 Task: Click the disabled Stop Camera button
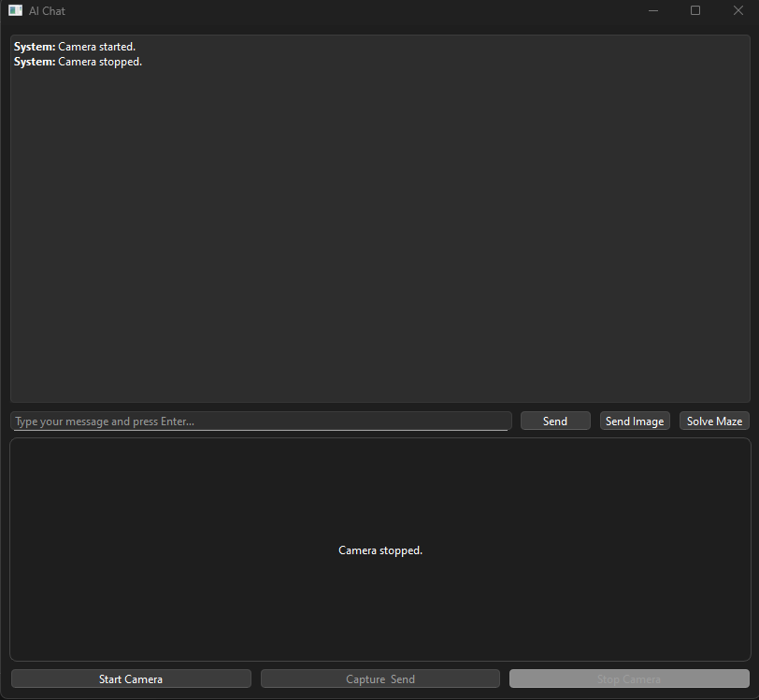pyautogui.click(x=629, y=679)
